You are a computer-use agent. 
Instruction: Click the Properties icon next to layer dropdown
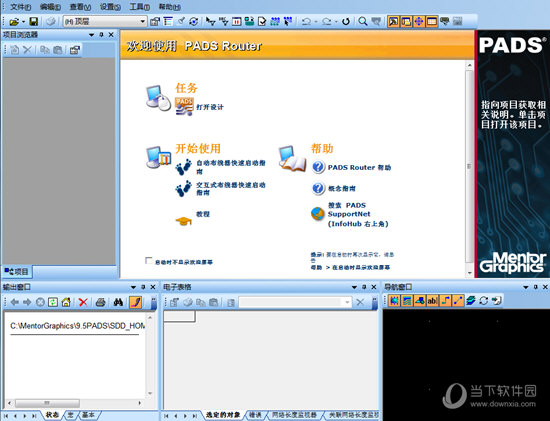pos(155,22)
